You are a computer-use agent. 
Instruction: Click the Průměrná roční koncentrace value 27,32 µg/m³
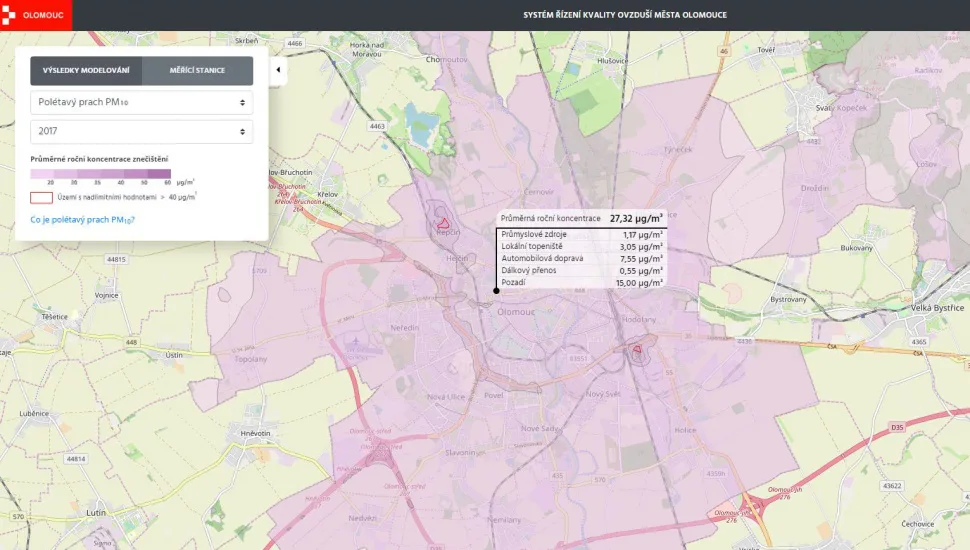[636, 218]
